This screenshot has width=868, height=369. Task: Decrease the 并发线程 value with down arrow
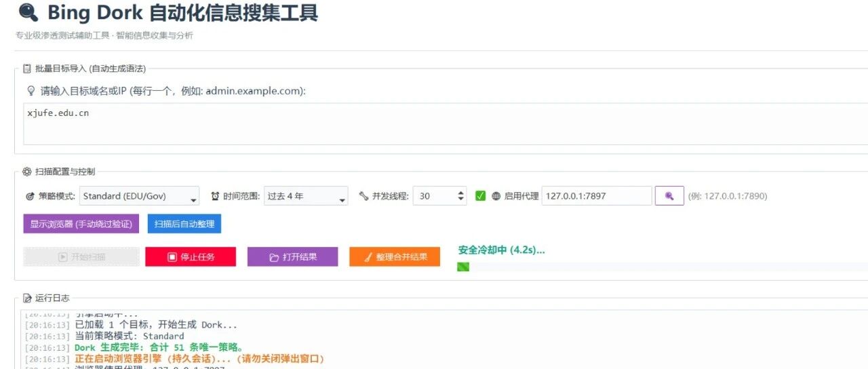click(461, 200)
